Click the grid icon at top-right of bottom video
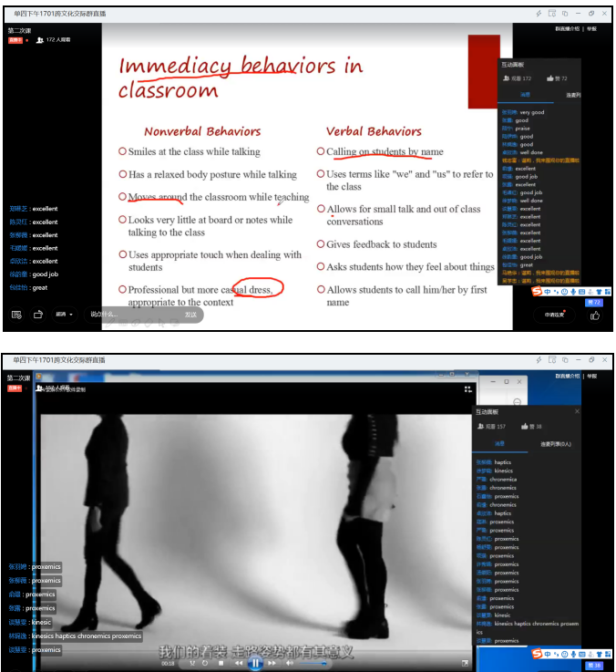The height and width of the screenshot is (672, 616). 467,389
